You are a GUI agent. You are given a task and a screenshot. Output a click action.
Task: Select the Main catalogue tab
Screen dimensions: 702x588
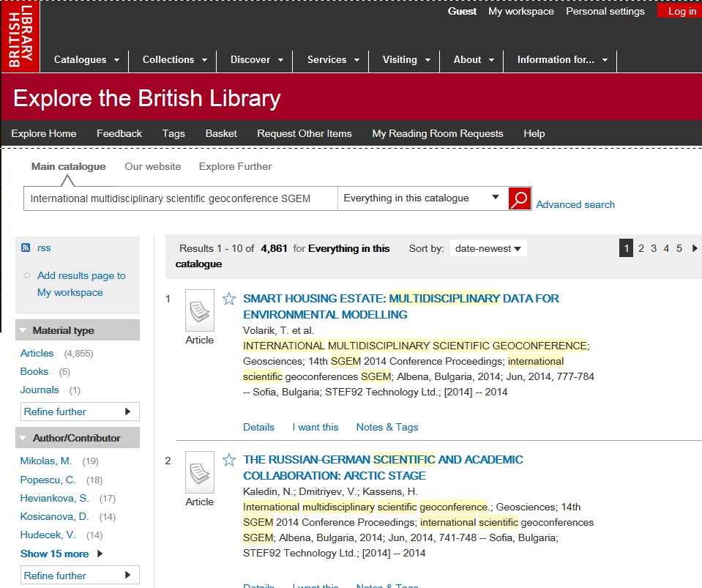point(69,166)
